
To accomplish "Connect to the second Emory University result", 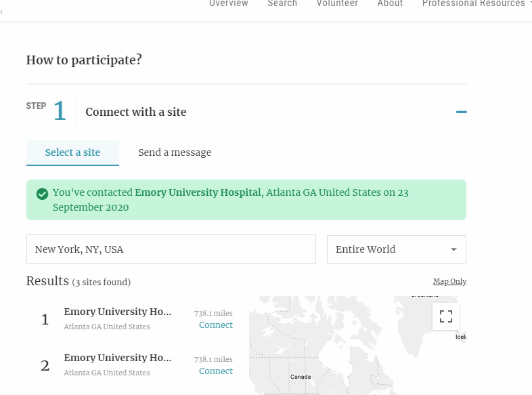I will pyautogui.click(x=215, y=371).
